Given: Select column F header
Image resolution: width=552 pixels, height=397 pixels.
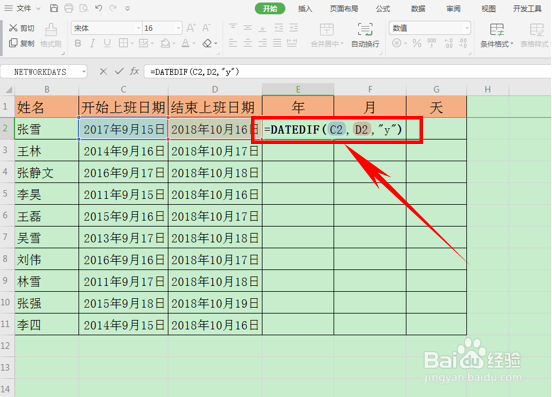Looking at the screenshot, I should pyautogui.click(x=370, y=89).
